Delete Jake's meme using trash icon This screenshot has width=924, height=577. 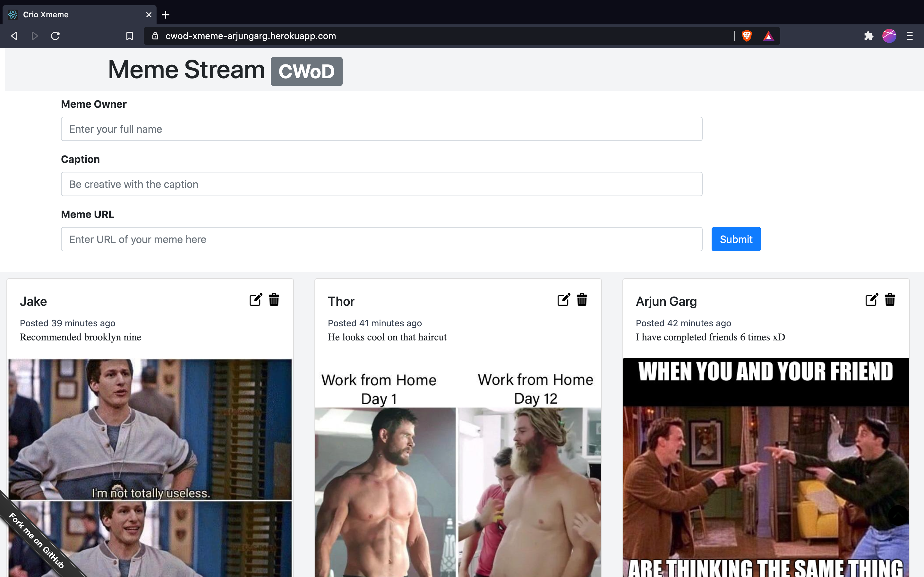coord(274,300)
